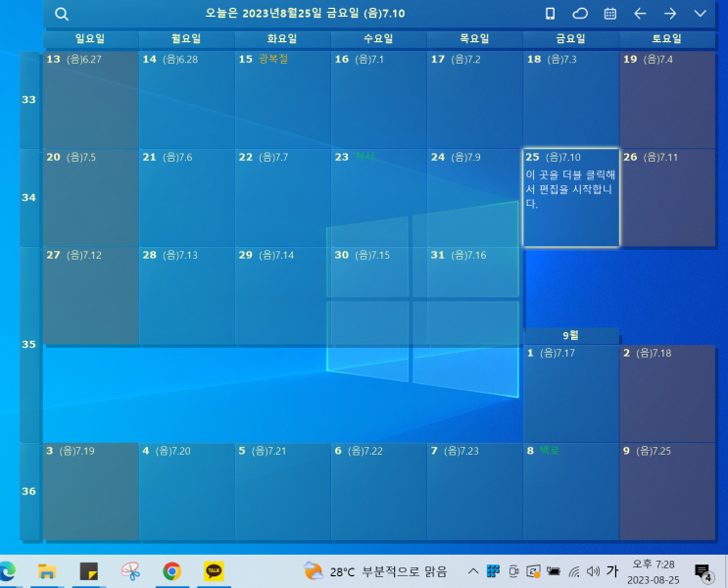Select the 화요일 column header
Screen dimensions: 728x588
282,39
